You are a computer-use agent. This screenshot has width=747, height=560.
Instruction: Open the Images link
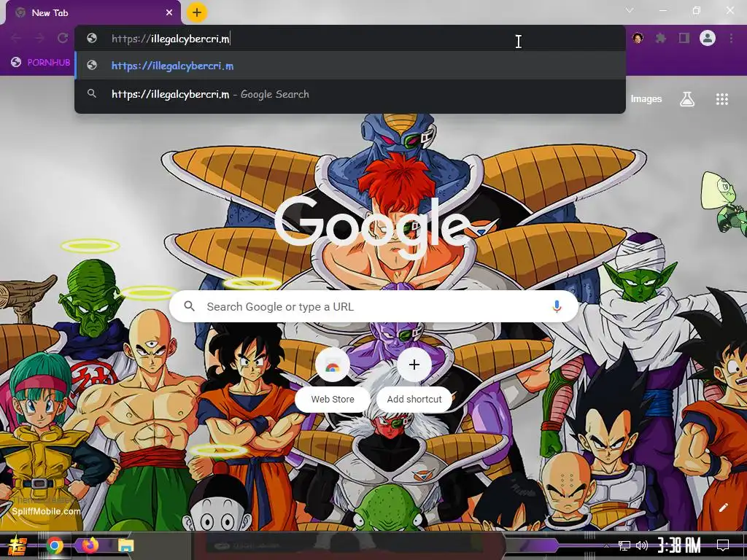pos(646,99)
